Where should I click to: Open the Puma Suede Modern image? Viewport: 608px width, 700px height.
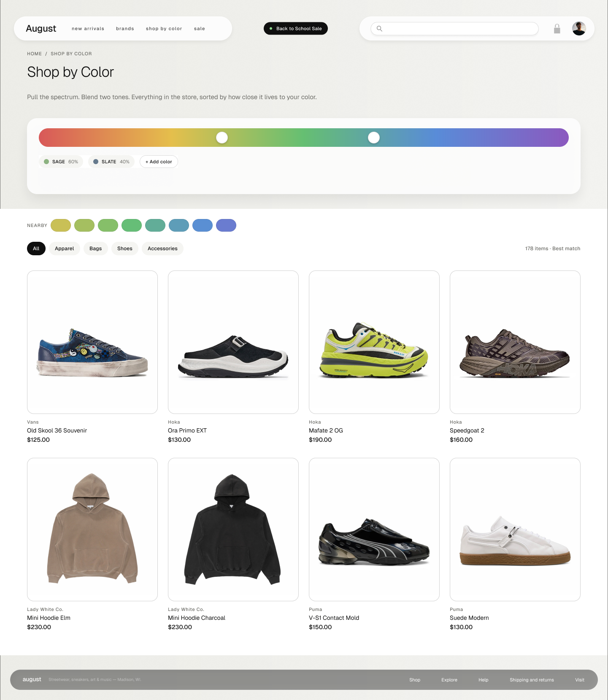click(x=515, y=530)
